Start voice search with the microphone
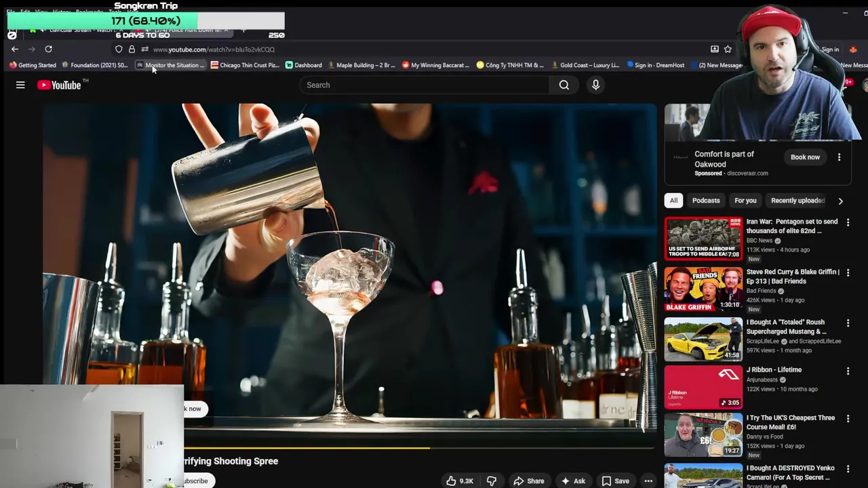Image resolution: width=868 pixels, height=488 pixels. click(595, 85)
